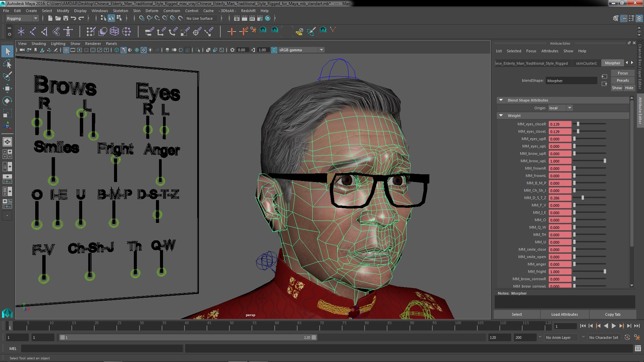This screenshot has width=644, height=362.
Task: Open the Script Editor icon
Action: click(x=638, y=349)
